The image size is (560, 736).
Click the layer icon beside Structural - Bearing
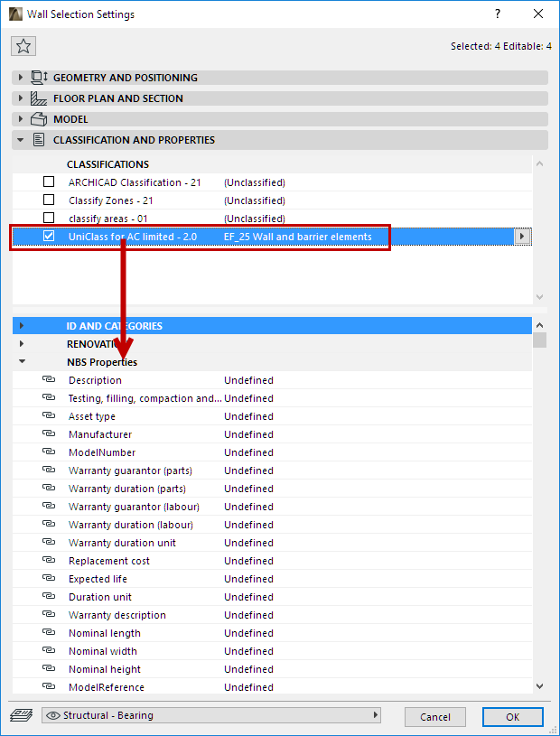click(x=21, y=715)
